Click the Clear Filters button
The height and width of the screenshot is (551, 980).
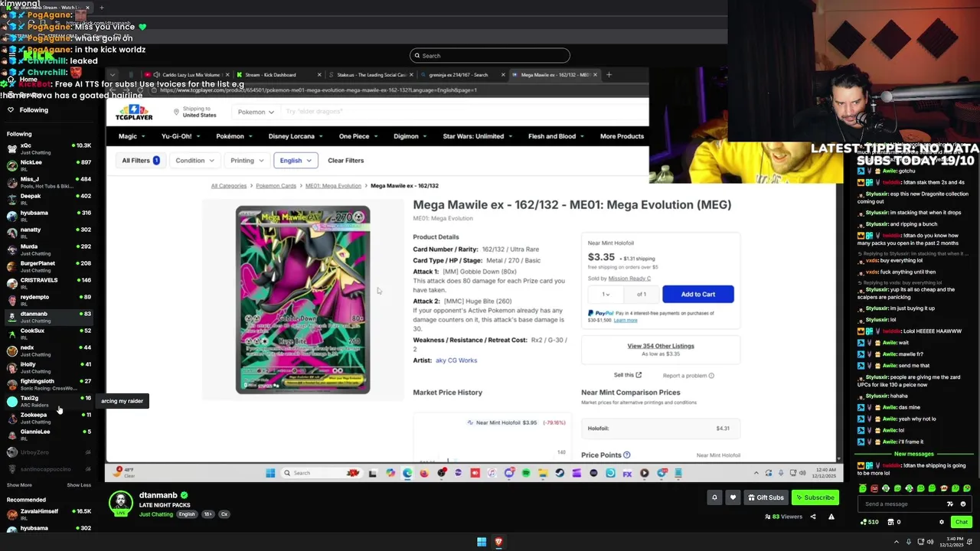[x=345, y=161]
